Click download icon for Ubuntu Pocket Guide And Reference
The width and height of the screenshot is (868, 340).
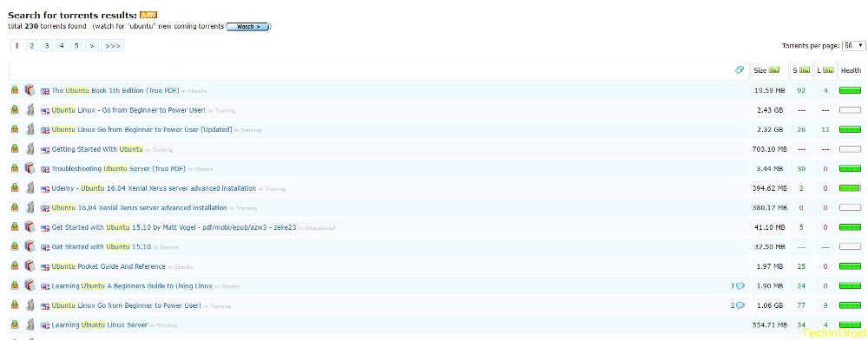click(x=15, y=266)
